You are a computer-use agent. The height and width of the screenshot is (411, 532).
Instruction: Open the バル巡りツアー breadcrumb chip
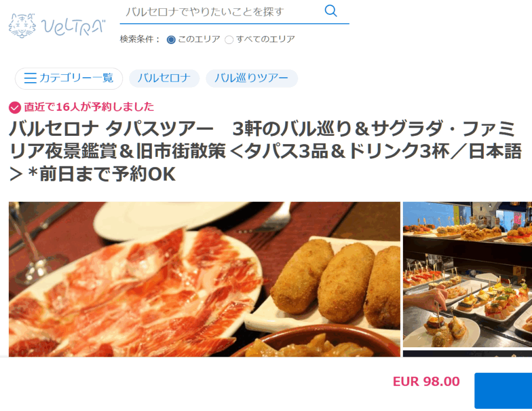pos(252,78)
